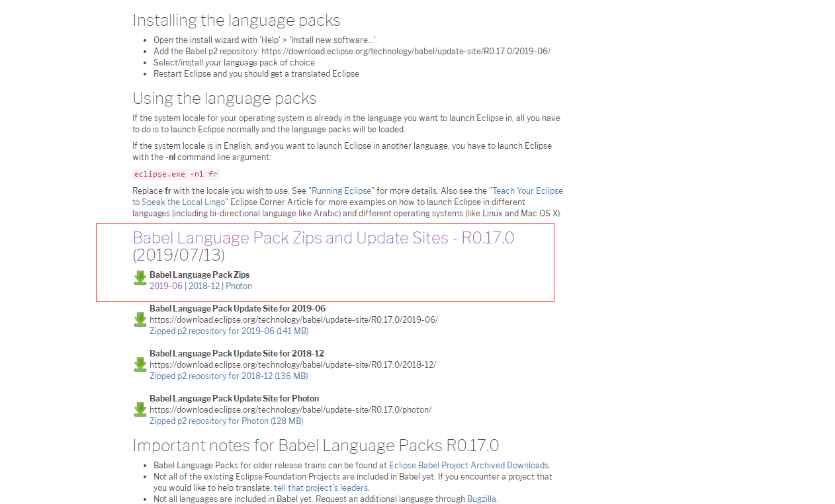Download zipped p2 repository for 2018-12 (136 MB)

pyautogui.click(x=229, y=376)
